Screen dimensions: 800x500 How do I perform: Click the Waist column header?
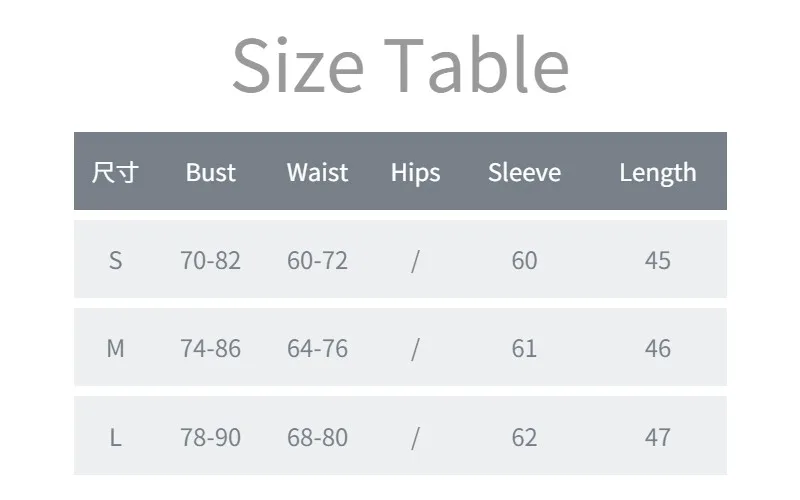point(317,172)
